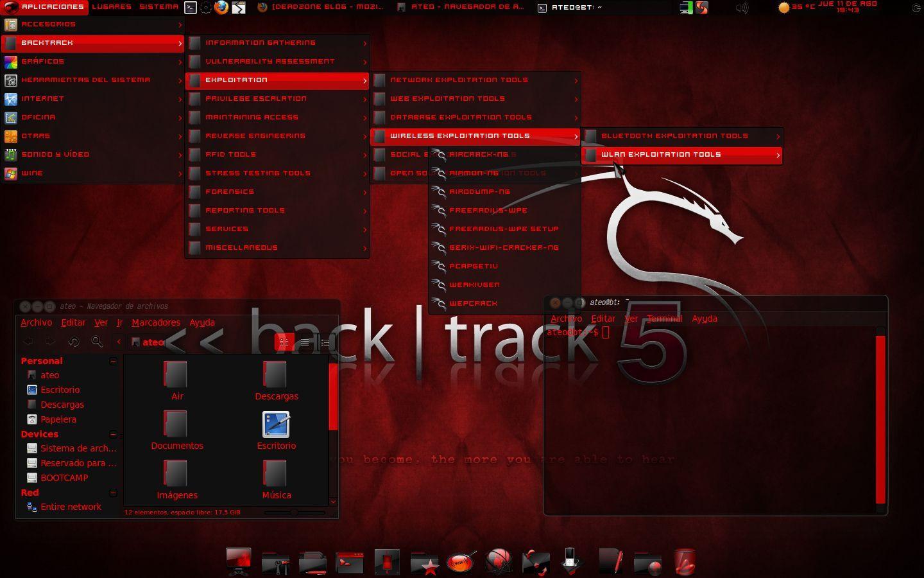Open the Trash icon in the bottom dock
The image size is (924, 578).
(683, 562)
